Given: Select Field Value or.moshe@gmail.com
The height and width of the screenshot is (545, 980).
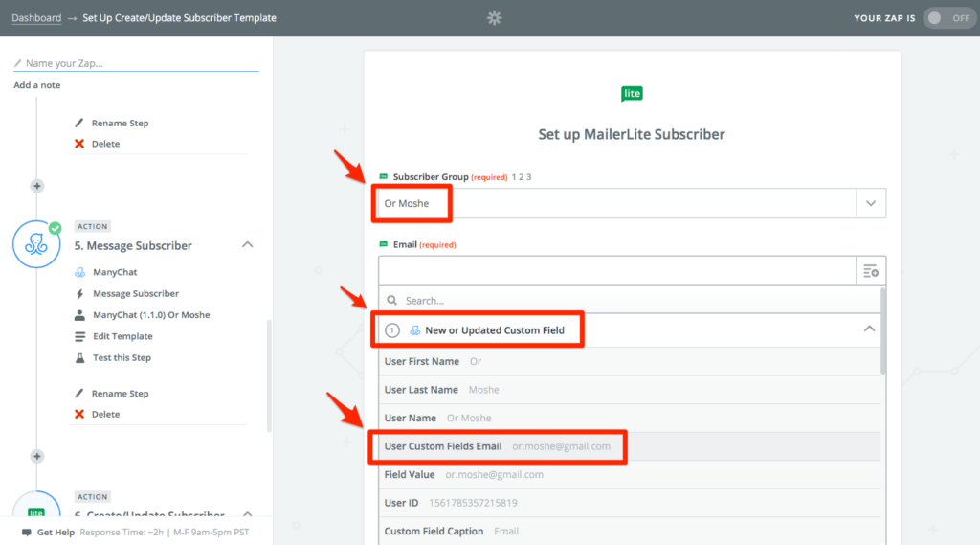Looking at the screenshot, I should coord(630,474).
